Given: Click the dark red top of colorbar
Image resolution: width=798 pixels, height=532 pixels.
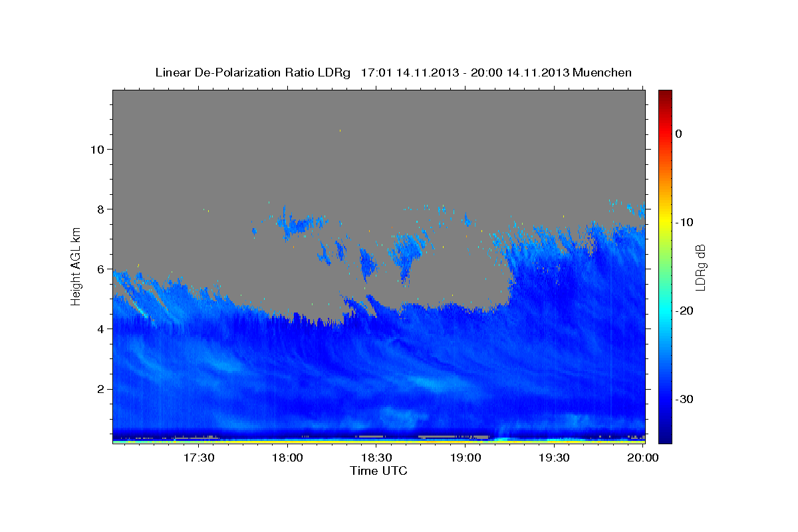Looking at the screenshot, I should click(665, 94).
